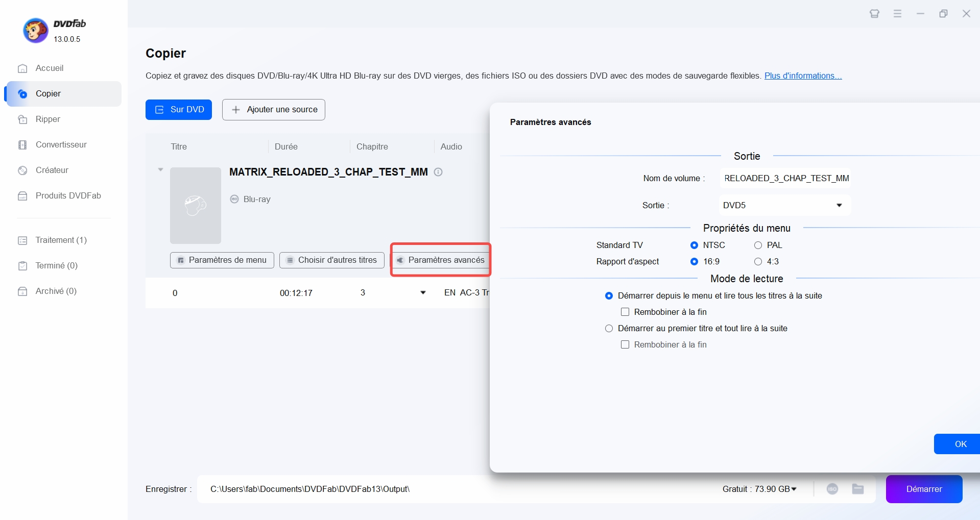The image size is (980, 520).
Task: Open the Sortie DVD5 dropdown
Action: pos(785,205)
